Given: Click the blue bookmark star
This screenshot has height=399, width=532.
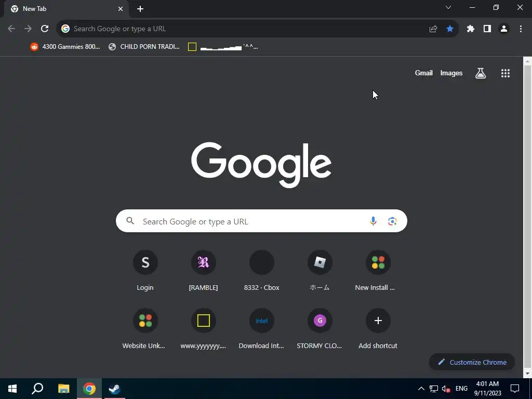Looking at the screenshot, I should tap(450, 29).
